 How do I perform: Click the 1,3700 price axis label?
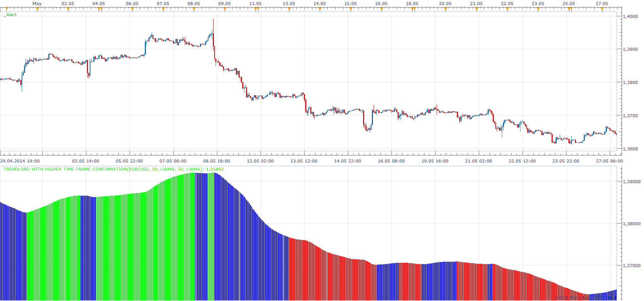point(630,116)
